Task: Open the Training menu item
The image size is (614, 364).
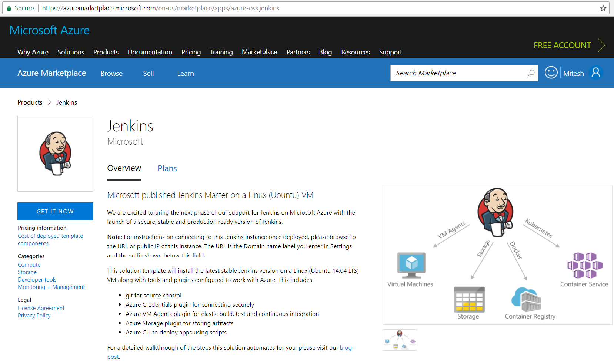Action: coord(221,52)
